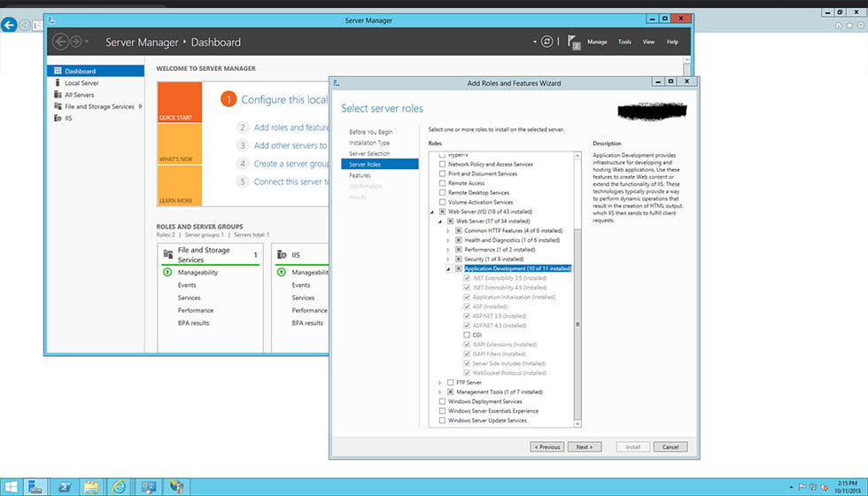Launch PowerShell from the taskbar
The width and height of the screenshot is (868, 496).
[x=65, y=487]
